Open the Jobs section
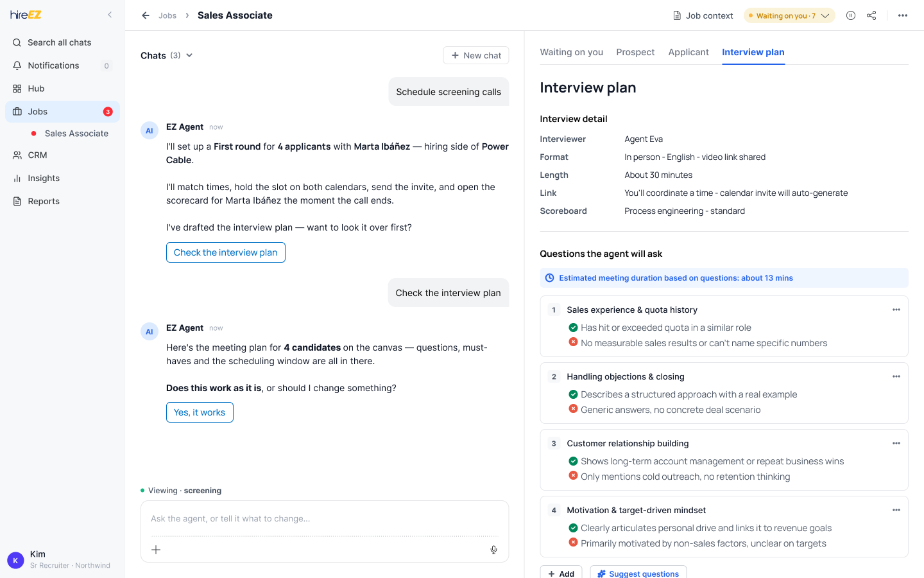Viewport: 924px width, 578px height. coord(62,112)
